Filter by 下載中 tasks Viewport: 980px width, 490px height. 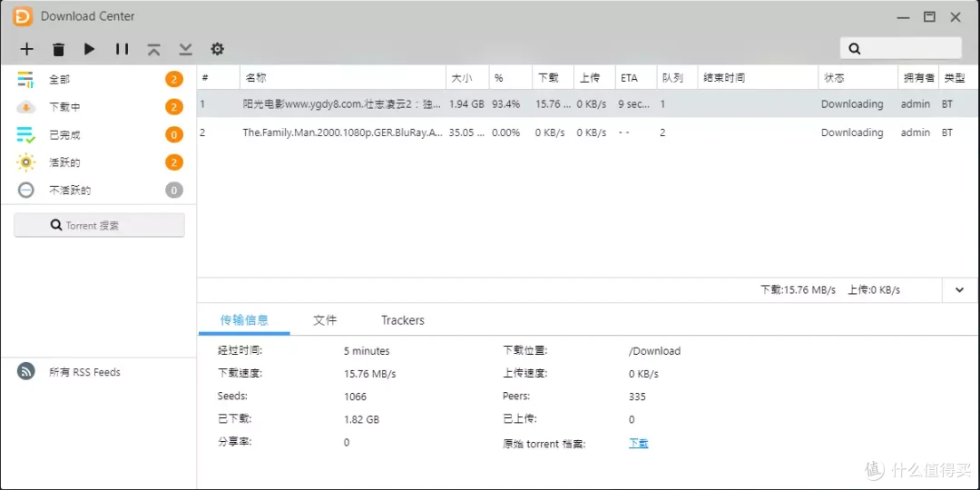(x=98, y=107)
